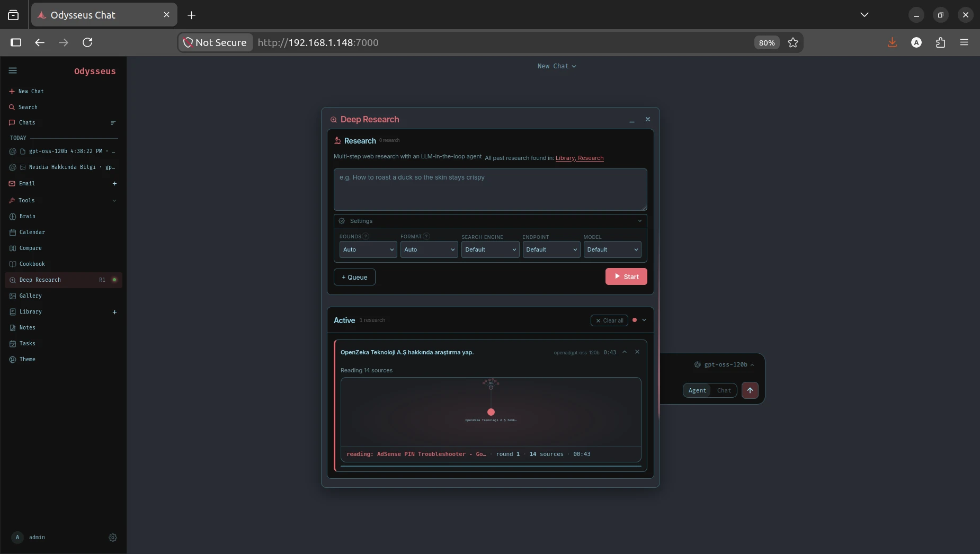Click the Start research button
980x554 pixels.
tap(626, 276)
